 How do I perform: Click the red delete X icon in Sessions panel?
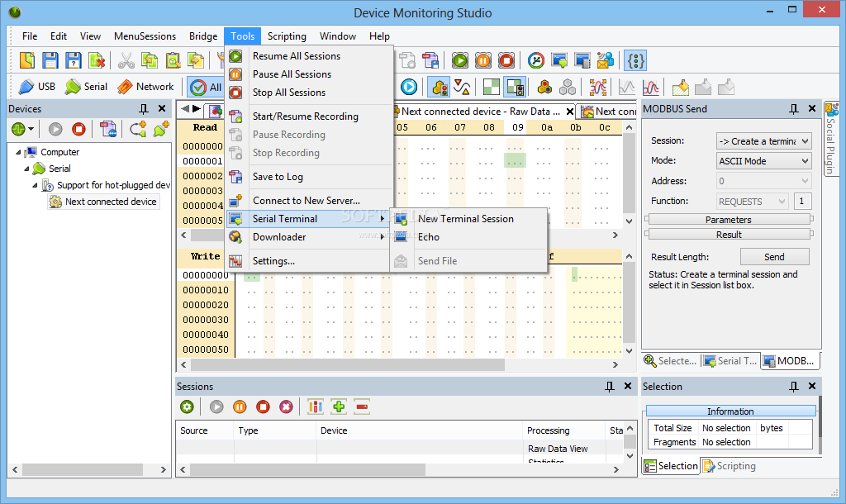coord(286,407)
